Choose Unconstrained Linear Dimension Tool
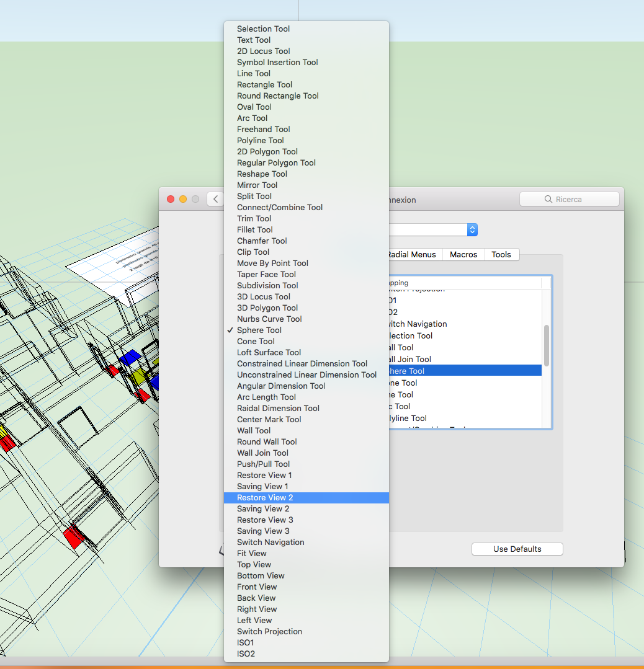 pyautogui.click(x=306, y=374)
